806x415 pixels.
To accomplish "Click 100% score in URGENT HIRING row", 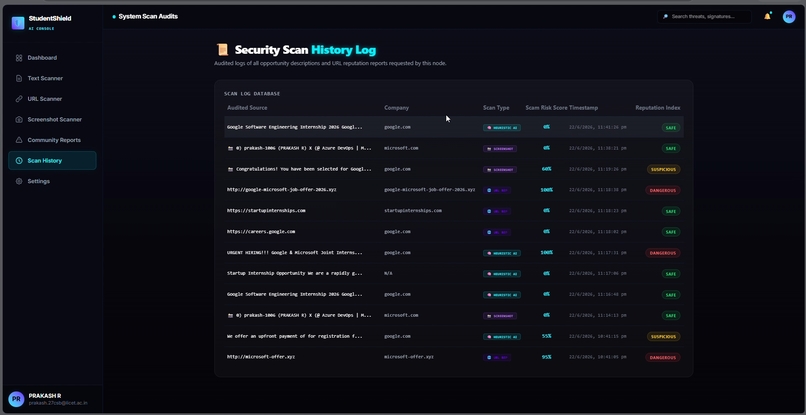I will click(x=546, y=253).
